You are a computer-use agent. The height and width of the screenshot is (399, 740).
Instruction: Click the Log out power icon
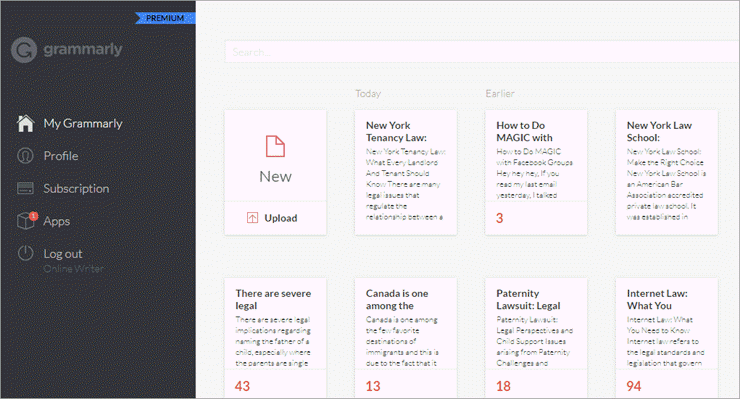point(25,253)
